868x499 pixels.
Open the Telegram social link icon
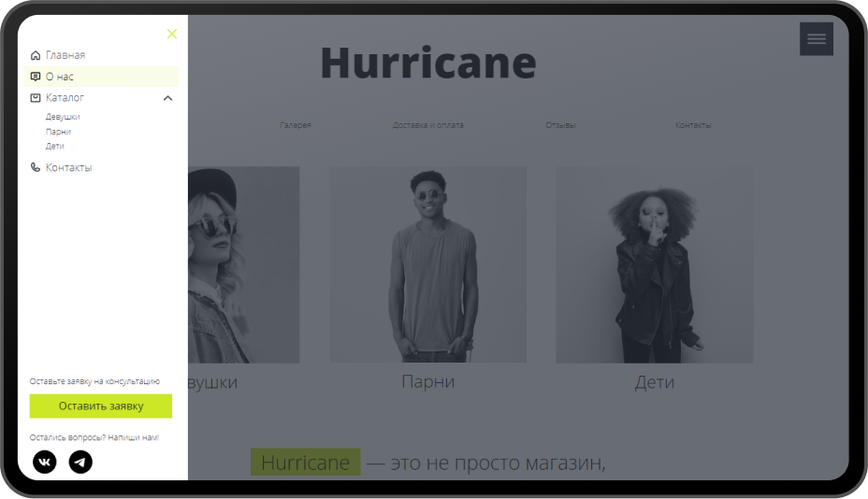[80, 462]
